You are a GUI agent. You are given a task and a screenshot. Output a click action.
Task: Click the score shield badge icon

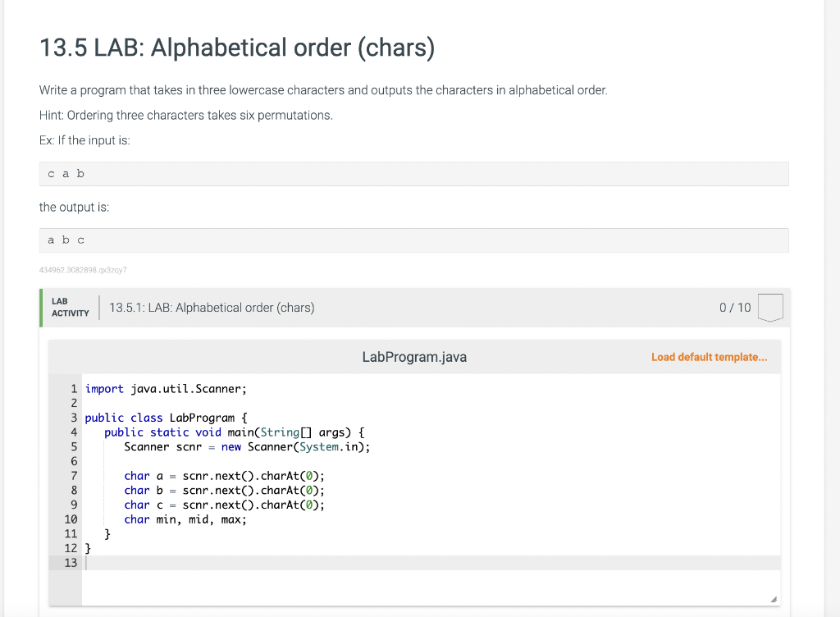pyautogui.click(x=770, y=308)
